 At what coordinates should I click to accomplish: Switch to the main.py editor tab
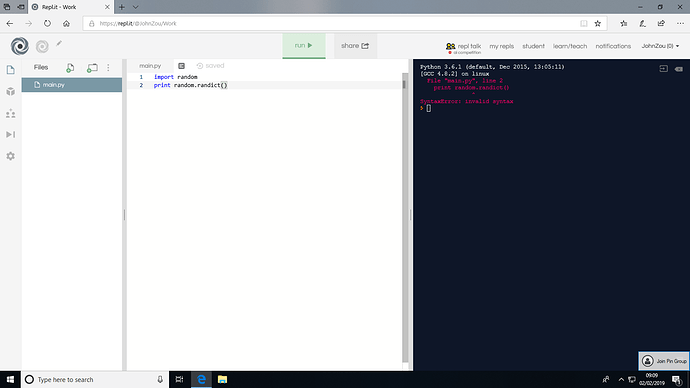tap(150, 66)
